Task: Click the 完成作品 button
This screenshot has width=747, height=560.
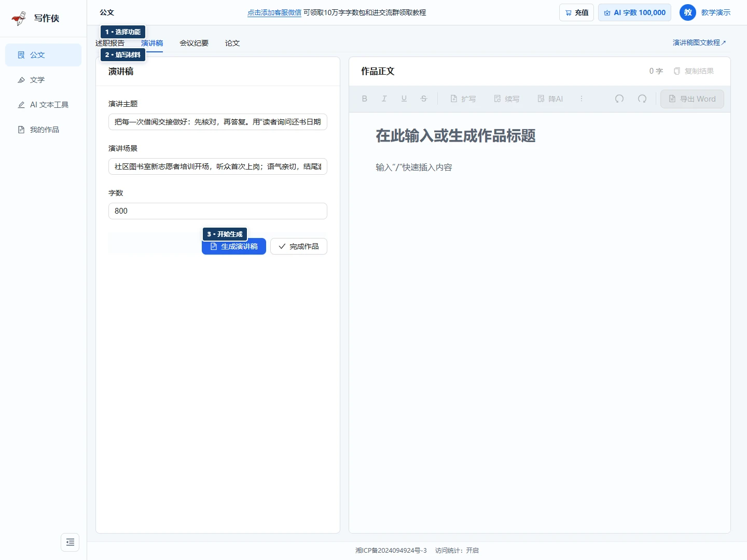Action: pos(299,246)
